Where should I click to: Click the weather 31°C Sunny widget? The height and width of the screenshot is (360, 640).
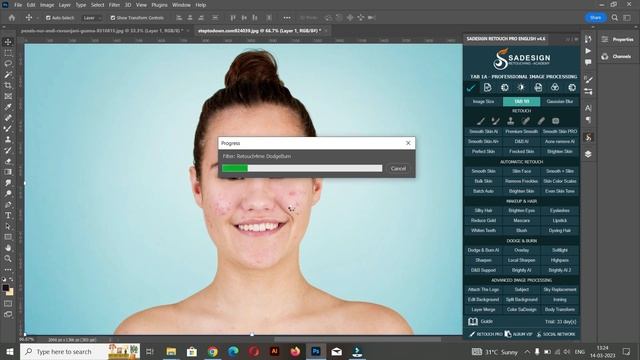pyautogui.click(x=495, y=351)
